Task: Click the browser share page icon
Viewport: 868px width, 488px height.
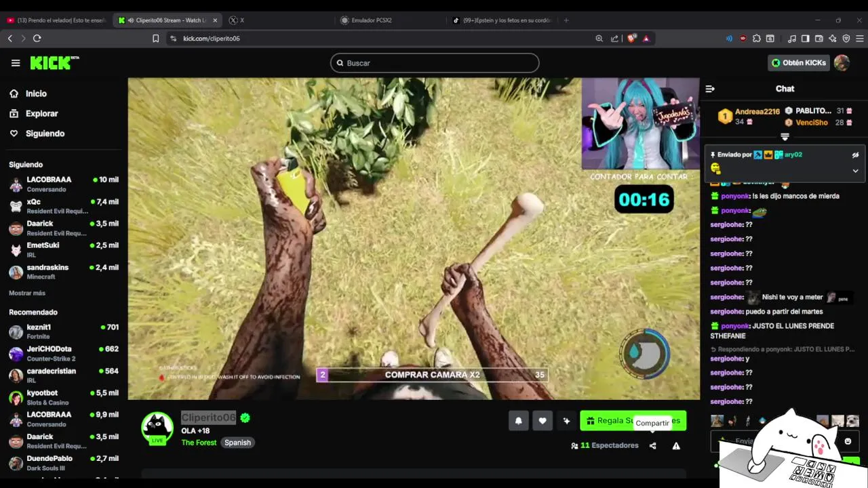Action: pyautogui.click(x=614, y=39)
